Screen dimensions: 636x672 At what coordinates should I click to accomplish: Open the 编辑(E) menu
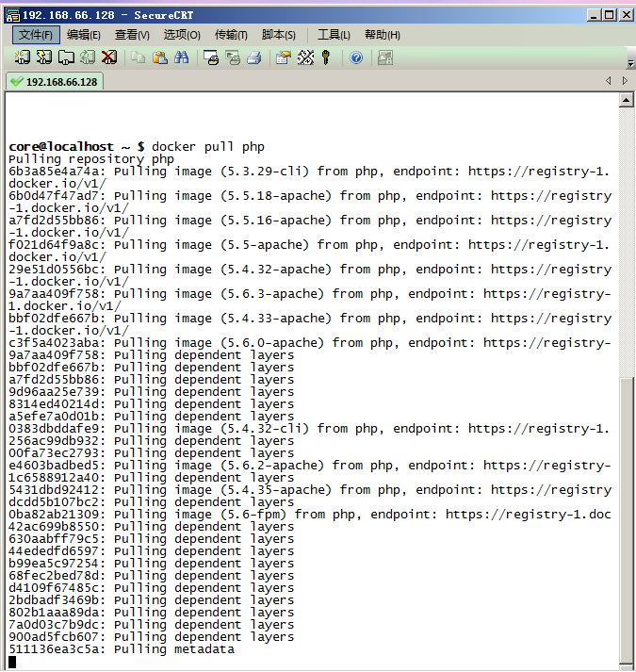coord(84,35)
